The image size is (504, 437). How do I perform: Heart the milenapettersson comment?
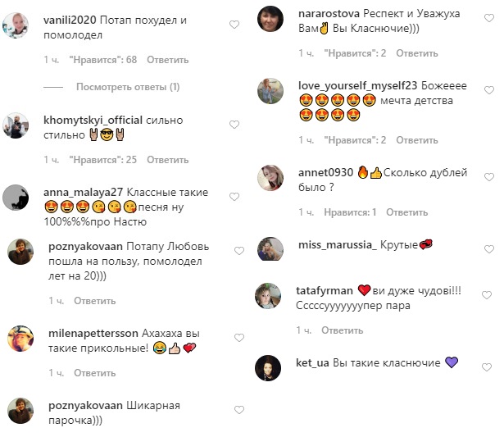pos(239,338)
